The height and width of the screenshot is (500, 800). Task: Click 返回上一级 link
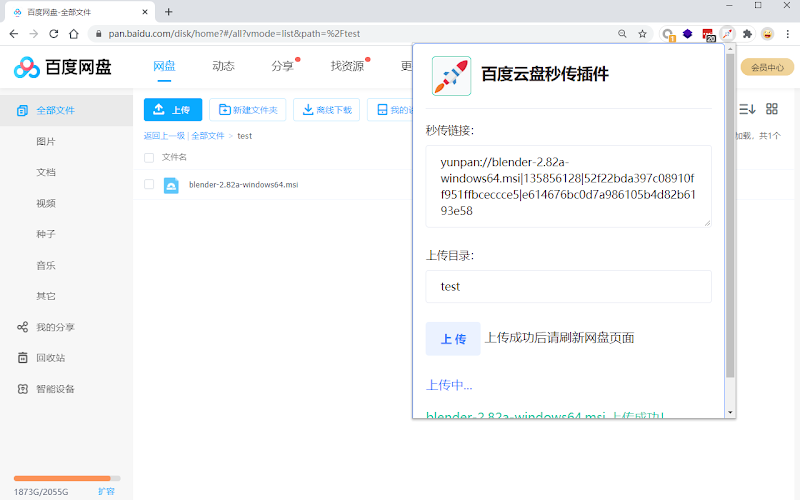(164, 136)
